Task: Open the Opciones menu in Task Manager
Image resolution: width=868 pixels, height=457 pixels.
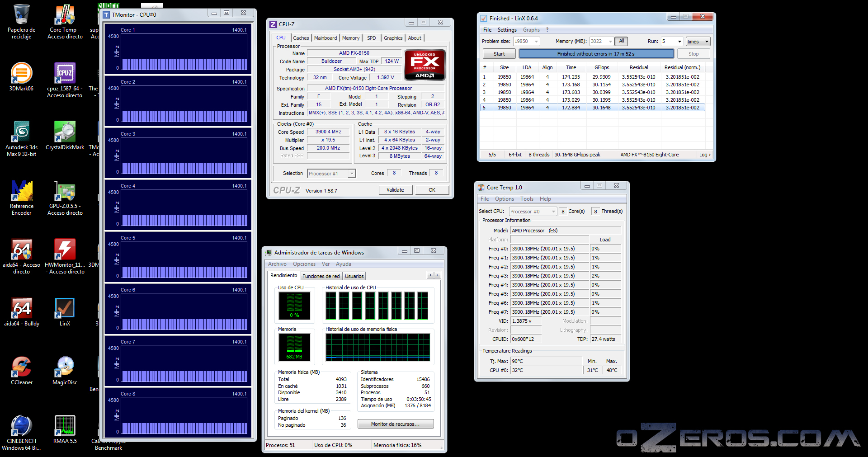Action: click(x=304, y=264)
